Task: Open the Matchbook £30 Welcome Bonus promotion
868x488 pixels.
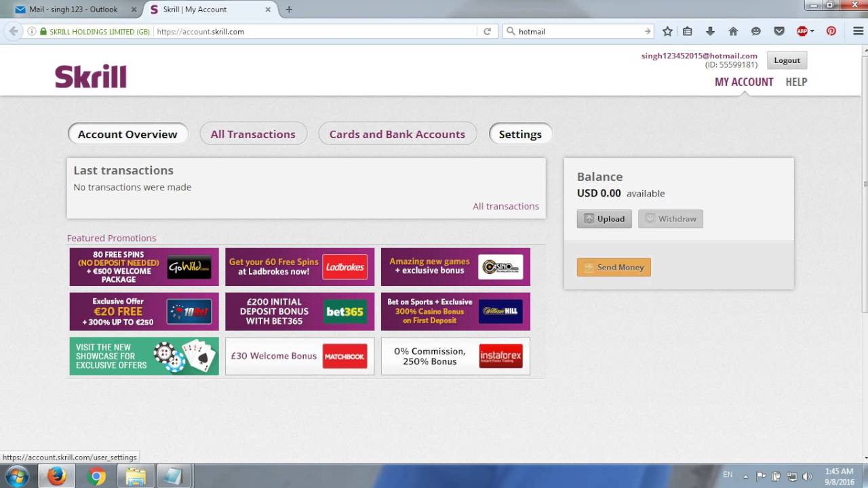Action: click(x=300, y=356)
